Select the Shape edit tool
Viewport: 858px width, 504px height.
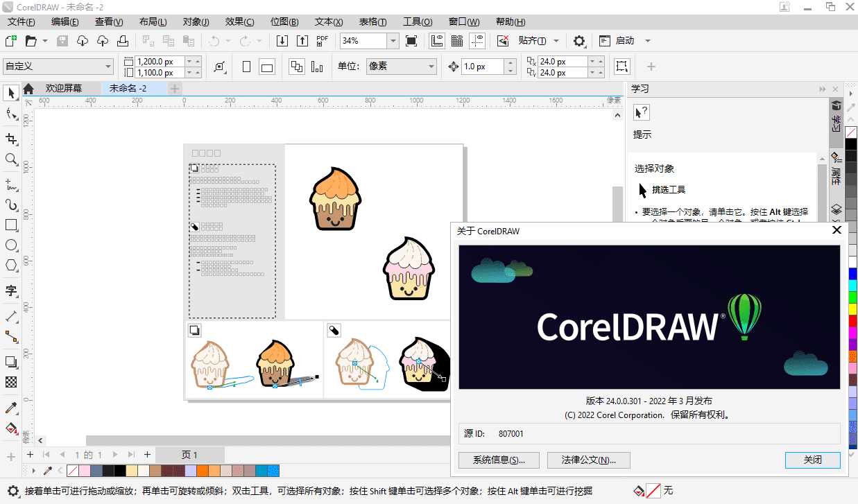pyautogui.click(x=11, y=114)
